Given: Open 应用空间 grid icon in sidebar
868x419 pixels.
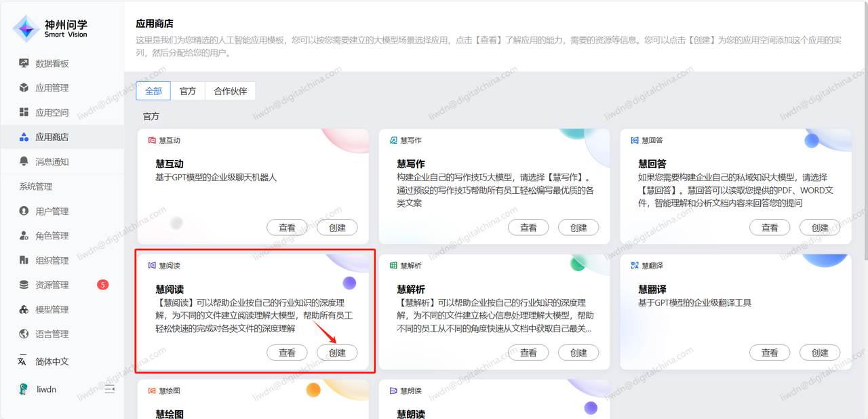Looking at the screenshot, I should 24,113.
